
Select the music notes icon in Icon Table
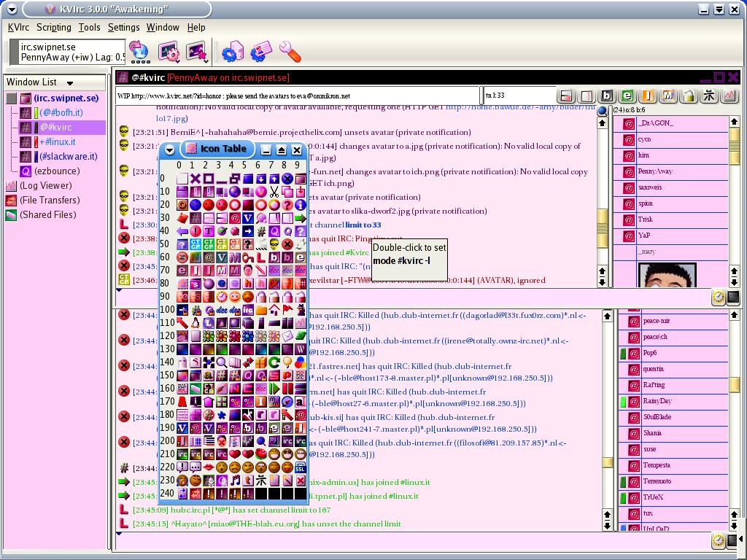pos(235,481)
